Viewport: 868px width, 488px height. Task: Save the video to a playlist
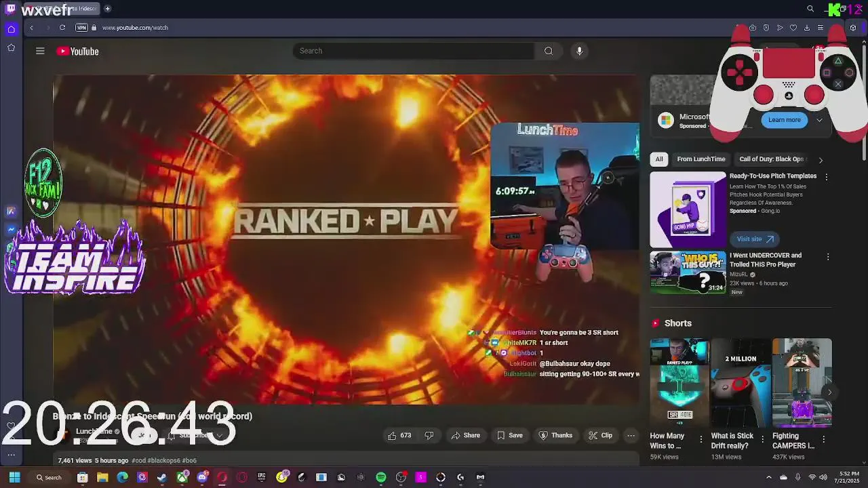pyautogui.click(x=510, y=435)
